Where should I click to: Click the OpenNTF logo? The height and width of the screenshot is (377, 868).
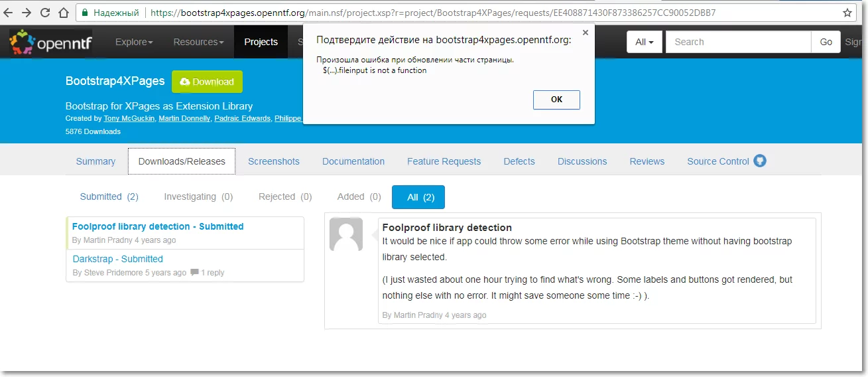[x=50, y=42]
